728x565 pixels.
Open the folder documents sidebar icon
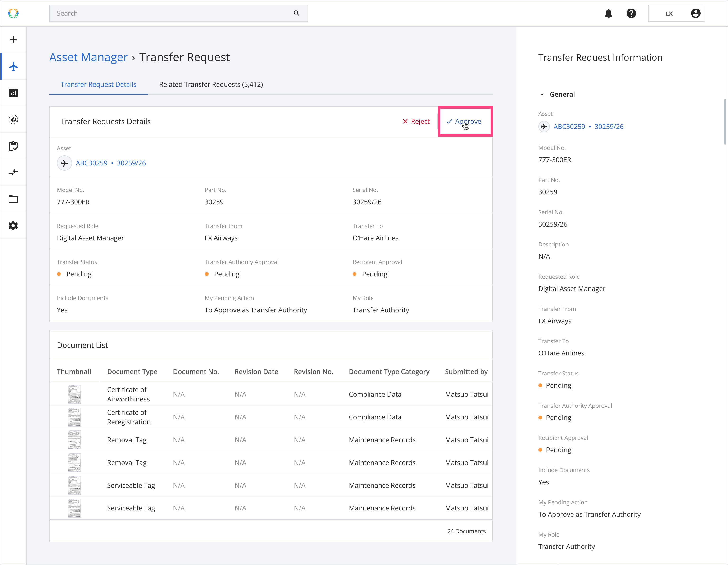click(13, 199)
